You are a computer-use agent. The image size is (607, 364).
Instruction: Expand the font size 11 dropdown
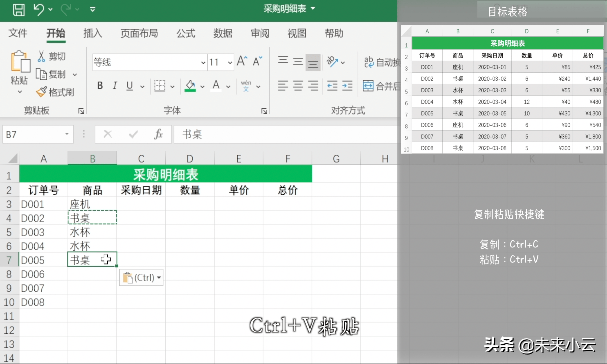click(x=230, y=62)
